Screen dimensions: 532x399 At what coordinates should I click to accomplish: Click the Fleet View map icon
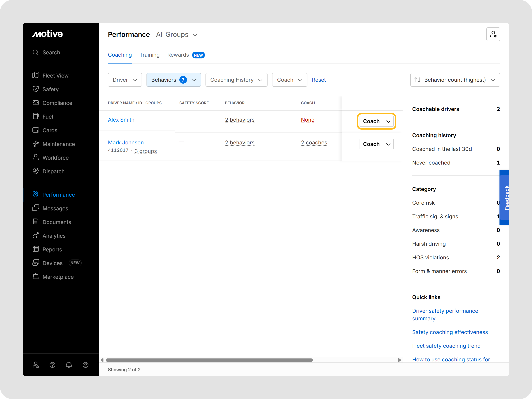[36, 75]
